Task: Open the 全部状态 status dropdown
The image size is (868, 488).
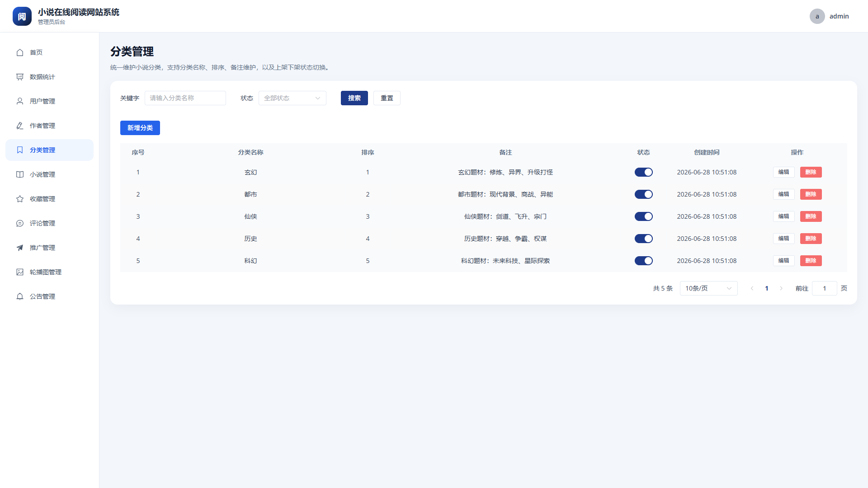Action: pos(292,98)
